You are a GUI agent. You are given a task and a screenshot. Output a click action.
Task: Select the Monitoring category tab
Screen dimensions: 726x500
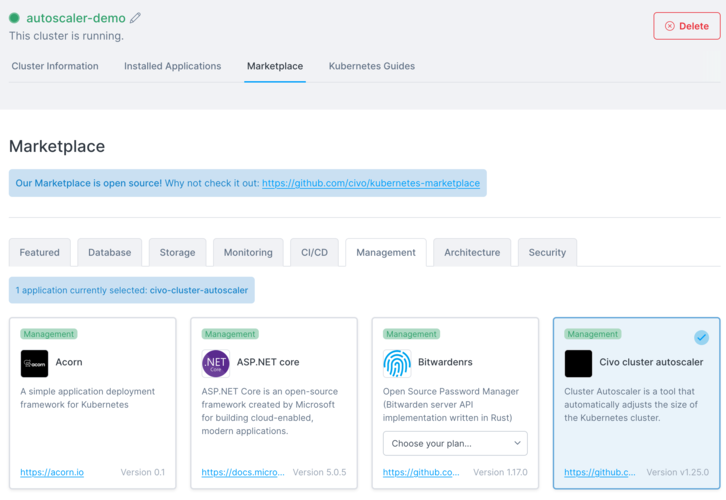248,253
